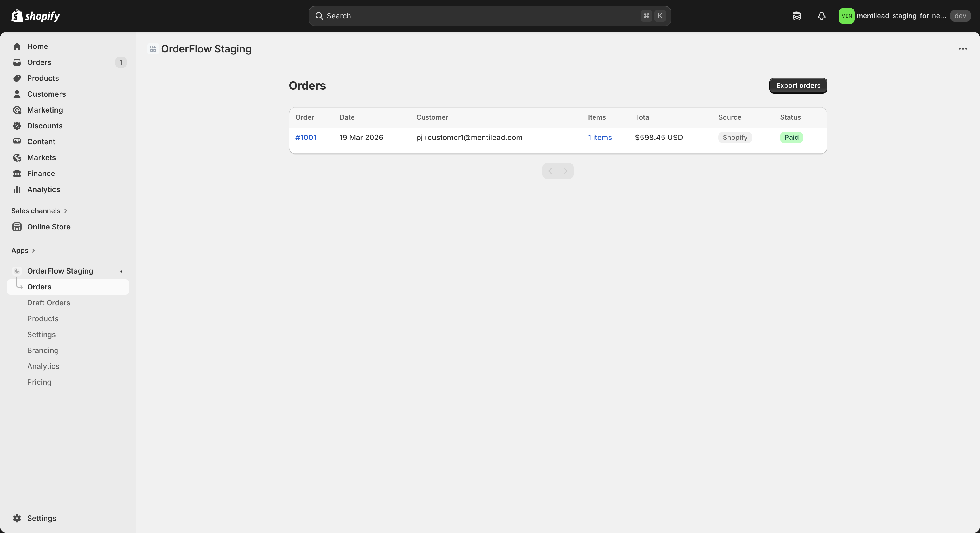Open Pricing under OrderFlow Staging
Viewport: 980px width, 533px height.
tap(39, 382)
